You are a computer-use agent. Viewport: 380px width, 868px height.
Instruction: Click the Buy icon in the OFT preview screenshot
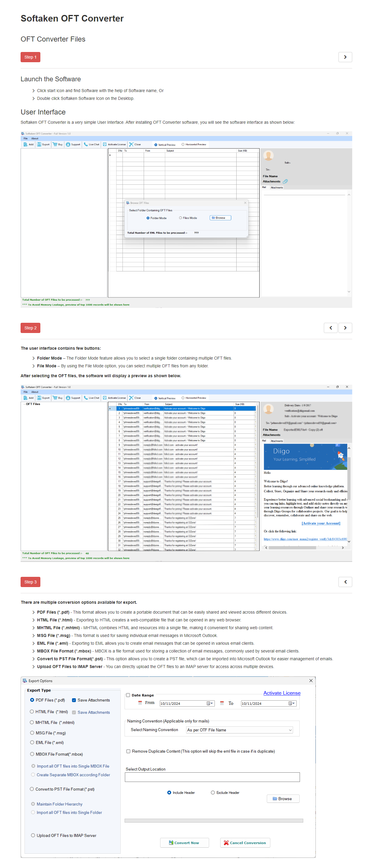(55, 398)
